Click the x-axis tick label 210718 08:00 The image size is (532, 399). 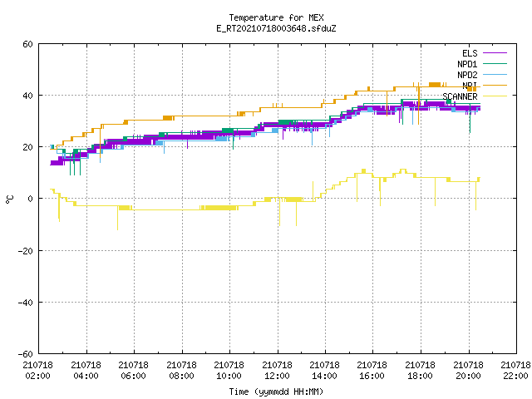click(181, 371)
